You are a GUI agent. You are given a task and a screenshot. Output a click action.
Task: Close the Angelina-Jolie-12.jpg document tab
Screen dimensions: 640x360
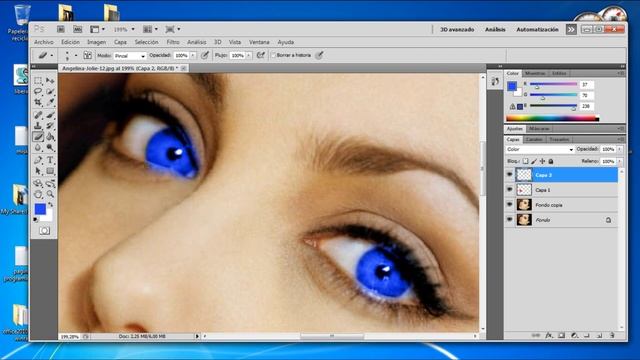coord(184,68)
